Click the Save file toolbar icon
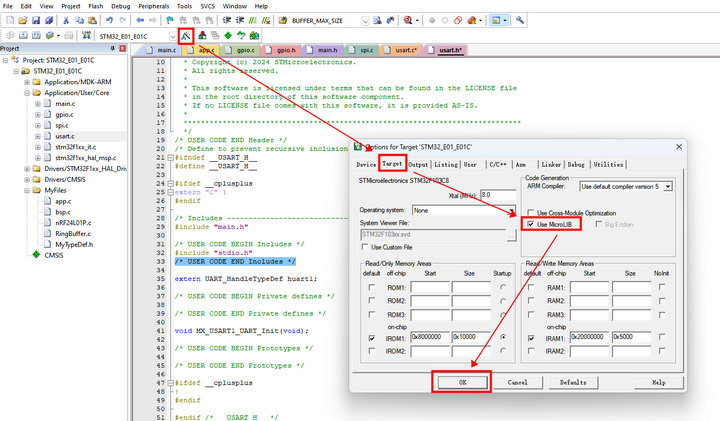The height and width of the screenshot is (421, 720). (x=35, y=20)
